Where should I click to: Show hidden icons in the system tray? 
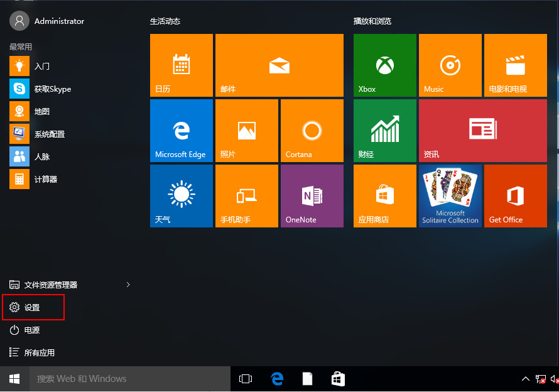(x=526, y=379)
